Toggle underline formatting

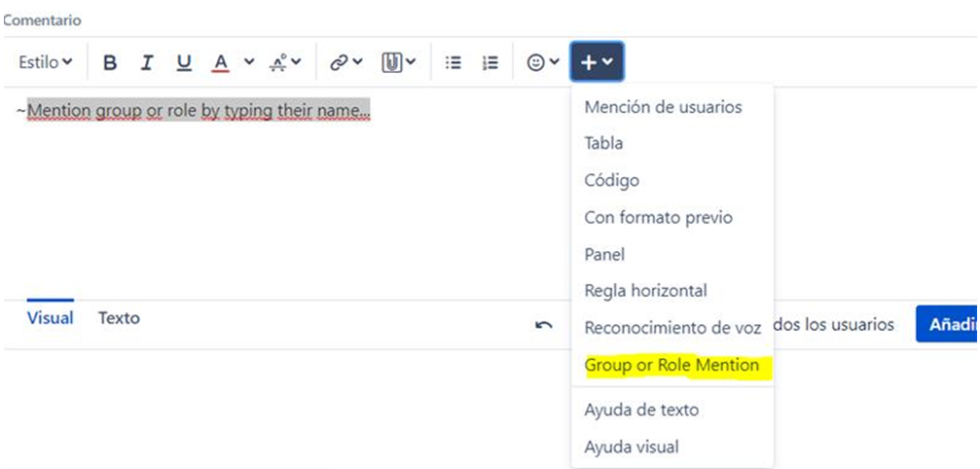183,62
